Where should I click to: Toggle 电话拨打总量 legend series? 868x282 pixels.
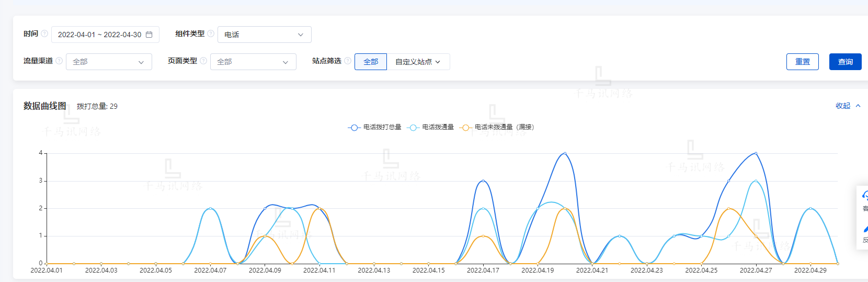(x=375, y=127)
